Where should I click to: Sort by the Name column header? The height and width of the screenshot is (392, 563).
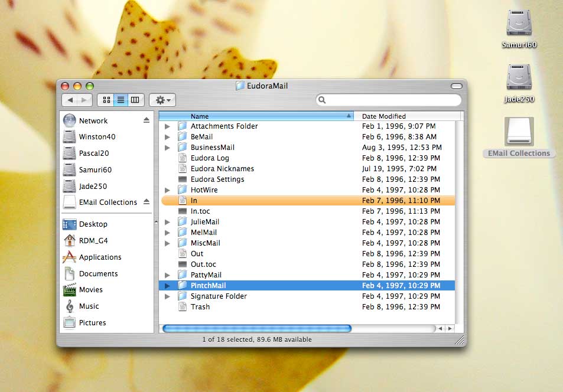coord(256,116)
